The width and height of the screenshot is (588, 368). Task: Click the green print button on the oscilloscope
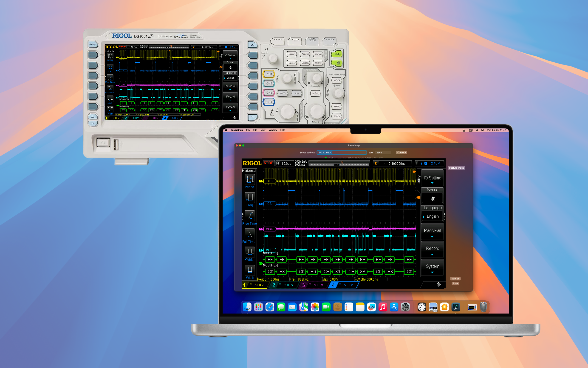(x=337, y=63)
